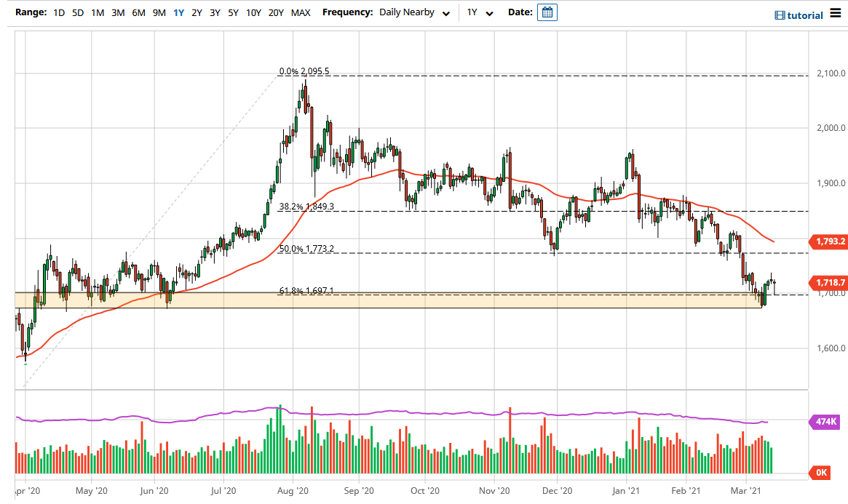The image size is (848, 504).
Task: Click the Aug '20 axis label
Action: click(x=293, y=490)
